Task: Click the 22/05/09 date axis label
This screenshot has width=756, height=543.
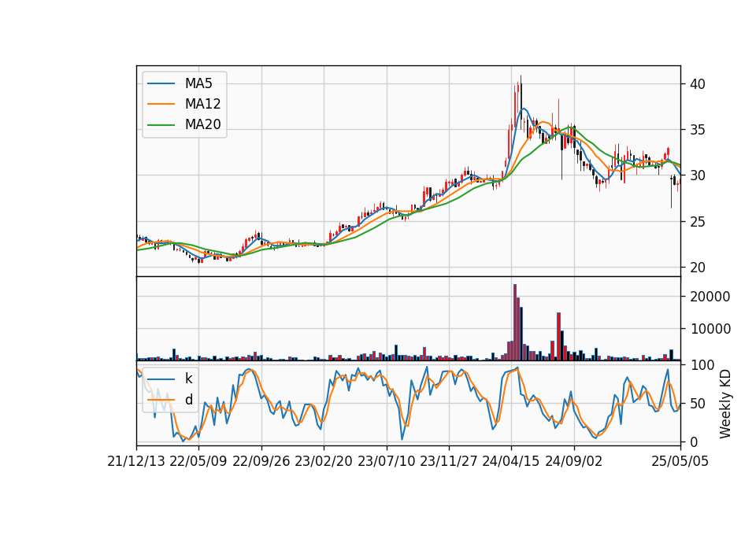Action: (198, 461)
